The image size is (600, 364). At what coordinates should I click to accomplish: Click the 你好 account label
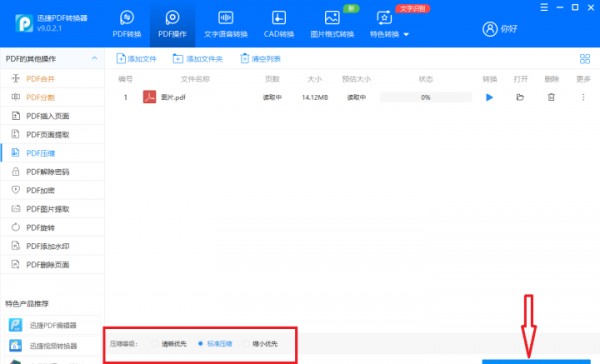(x=509, y=29)
